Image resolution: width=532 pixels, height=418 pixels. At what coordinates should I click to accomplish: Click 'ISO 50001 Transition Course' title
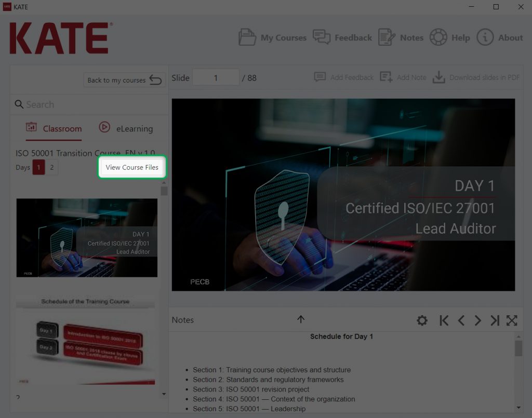85,153
